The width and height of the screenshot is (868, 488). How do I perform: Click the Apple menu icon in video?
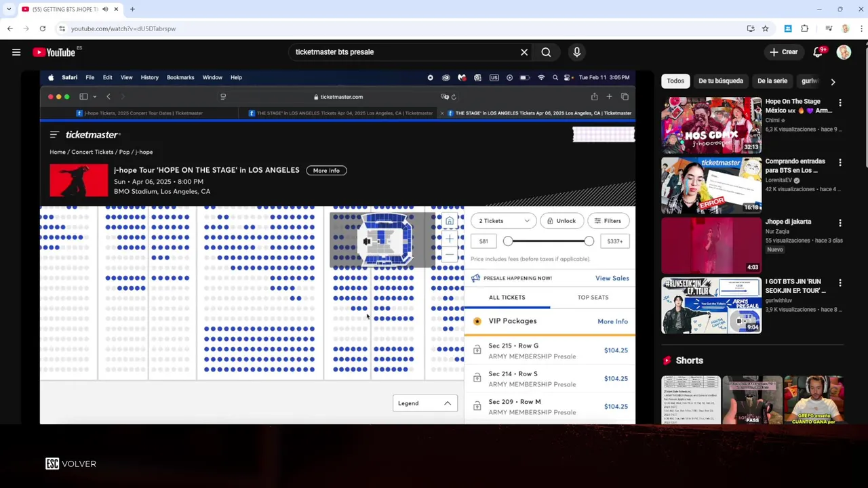click(51, 77)
